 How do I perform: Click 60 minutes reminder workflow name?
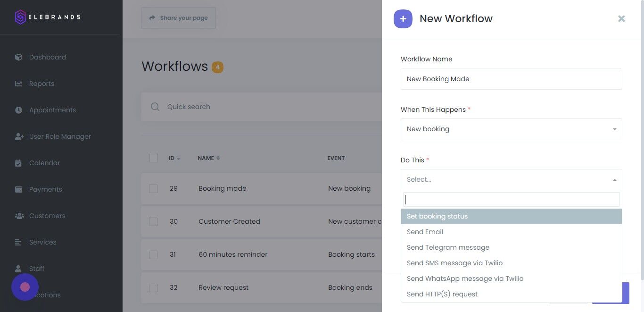(x=233, y=254)
